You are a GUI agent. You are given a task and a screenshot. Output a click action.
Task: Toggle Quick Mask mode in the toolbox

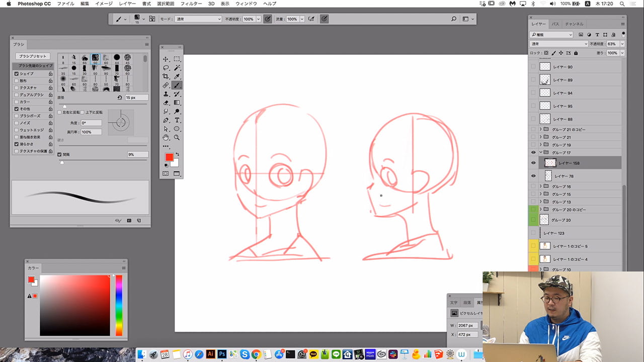pos(166,173)
